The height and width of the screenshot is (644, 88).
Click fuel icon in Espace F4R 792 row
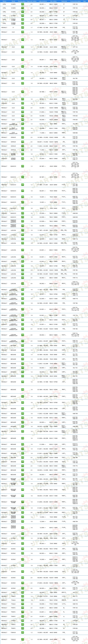[22, 150]
